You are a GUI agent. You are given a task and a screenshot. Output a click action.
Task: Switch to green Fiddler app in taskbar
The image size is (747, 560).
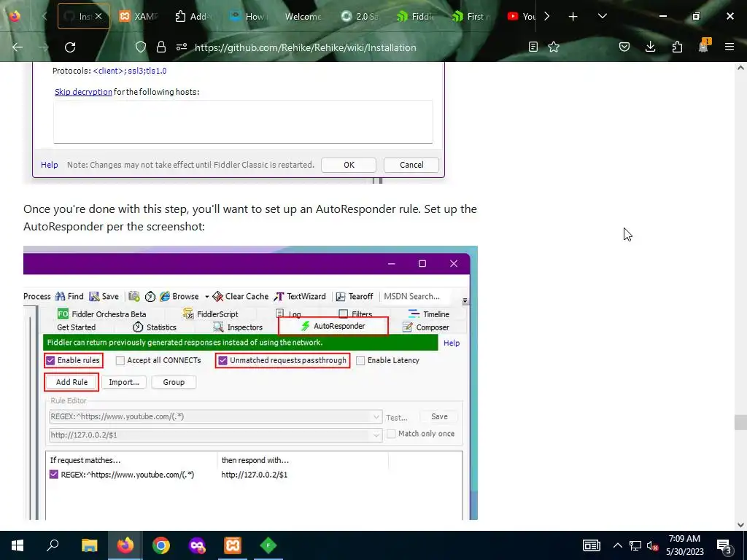[x=268, y=545]
